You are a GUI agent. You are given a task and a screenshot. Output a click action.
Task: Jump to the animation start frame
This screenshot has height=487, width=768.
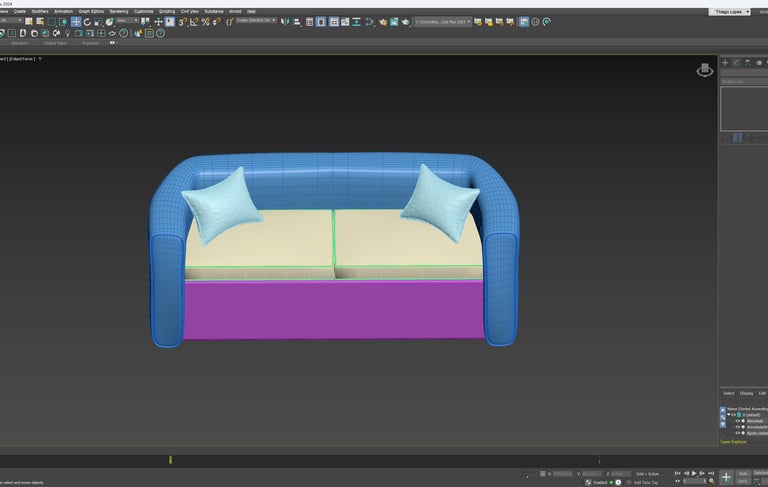tap(677, 473)
